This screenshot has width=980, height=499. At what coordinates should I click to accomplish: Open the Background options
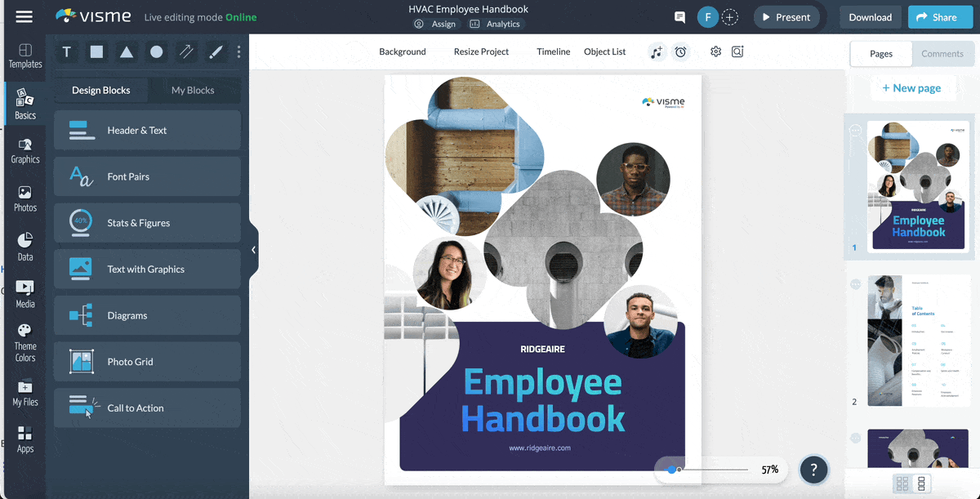402,51
